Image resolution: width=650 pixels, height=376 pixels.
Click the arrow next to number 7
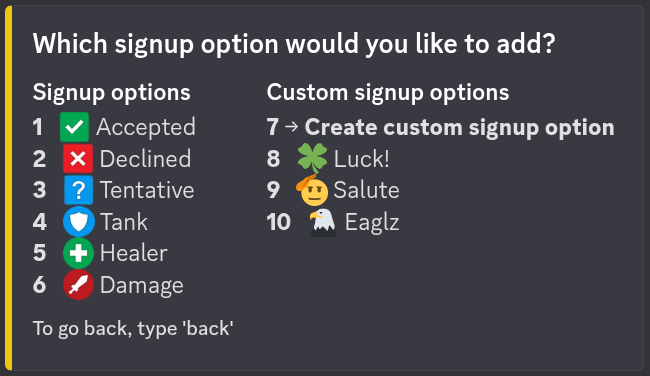tap(292, 126)
